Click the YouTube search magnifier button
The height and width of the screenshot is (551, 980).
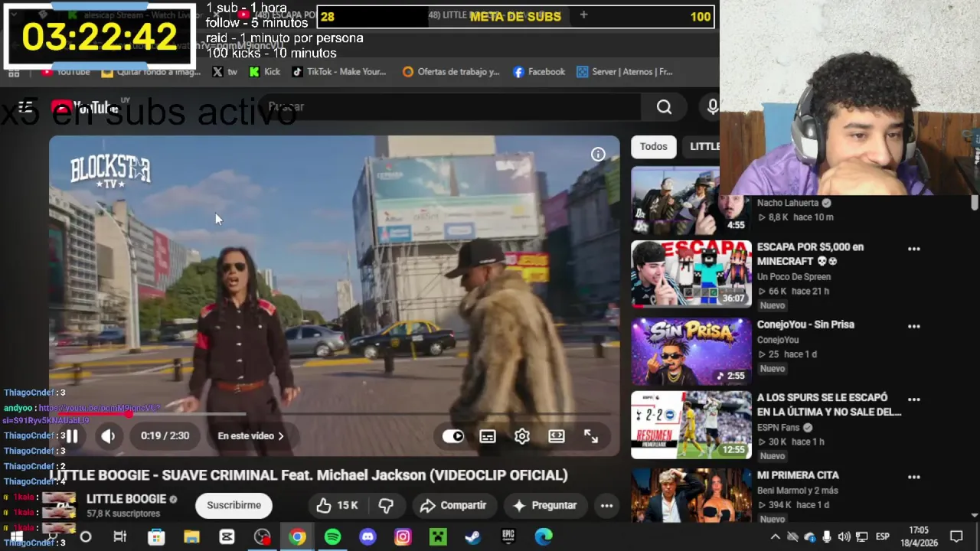[x=664, y=107]
